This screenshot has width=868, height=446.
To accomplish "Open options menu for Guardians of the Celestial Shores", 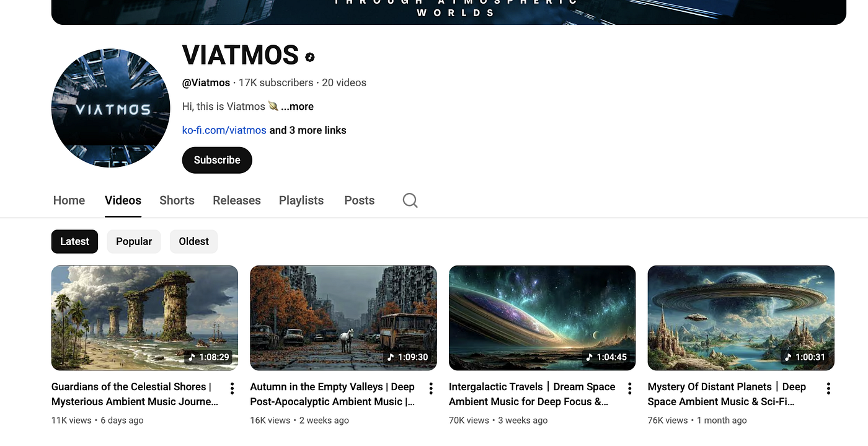I will pos(232,388).
